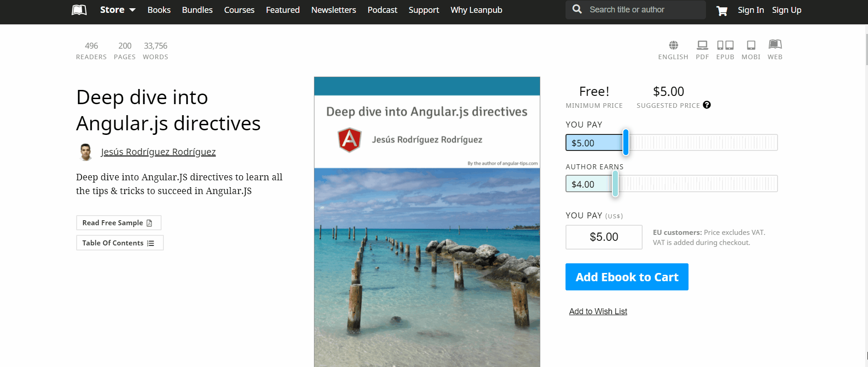Screen dimensions: 868x367
Task: Open author Jesús Rodríguez Rodríguez profile link
Action: tap(158, 152)
